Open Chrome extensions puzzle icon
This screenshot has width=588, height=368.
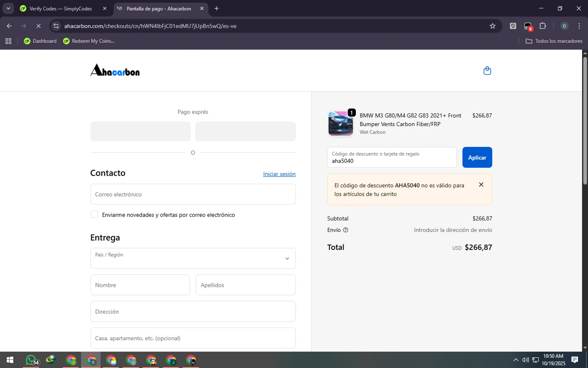[543, 26]
